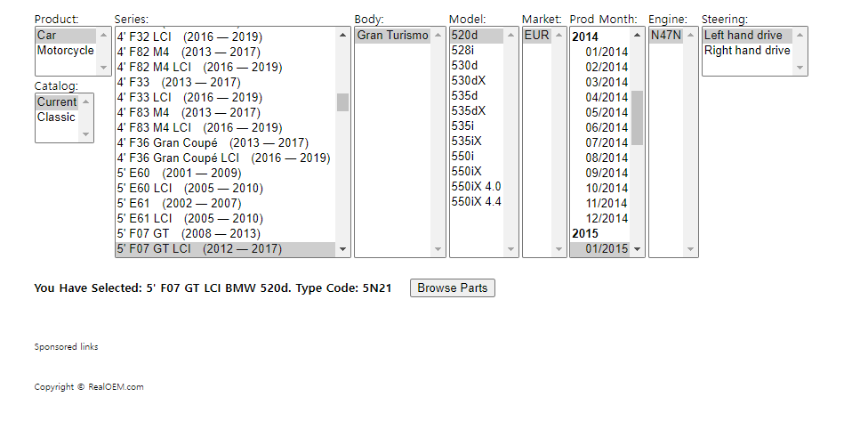The height and width of the screenshot is (421, 868).
Task: Select 4' F83 M4 (2013 — 2017) series
Action: pos(225,112)
